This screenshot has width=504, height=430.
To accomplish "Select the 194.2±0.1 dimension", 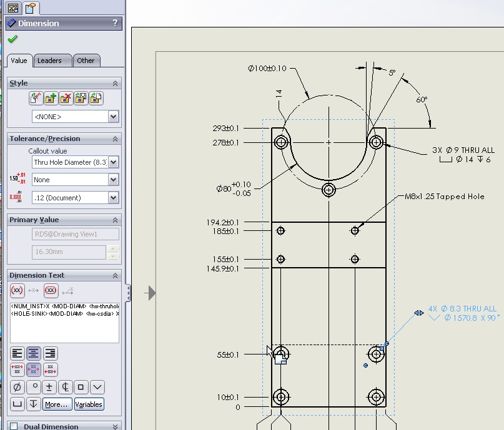I will click(223, 222).
